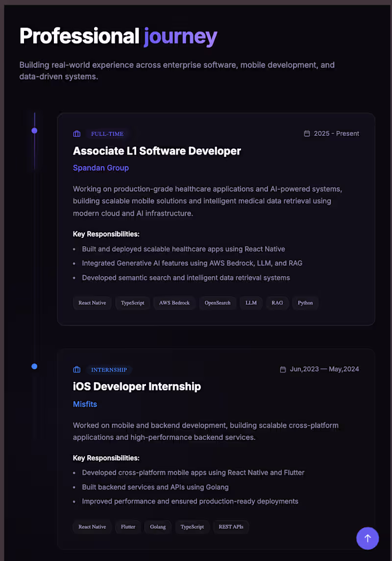Click the scroll-to-top arrow button
Image resolution: width=392 pixels, height=561 pixels.
(x=367, y=538)
